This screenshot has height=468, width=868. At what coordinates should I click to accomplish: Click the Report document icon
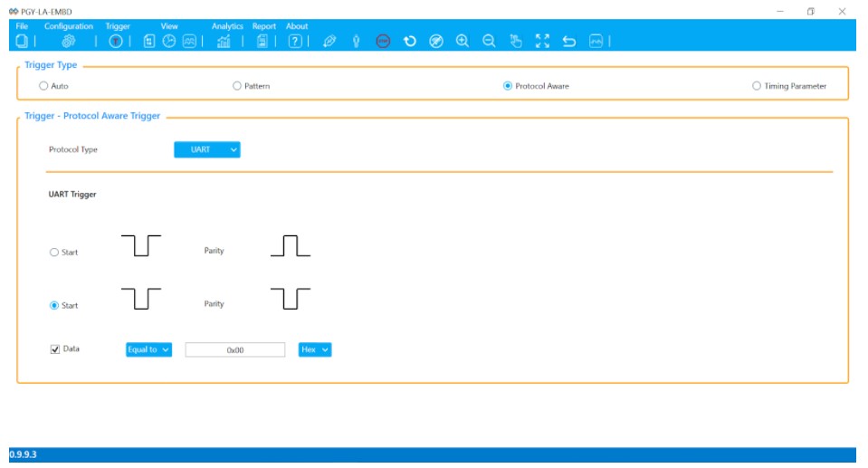pos(262,41)
